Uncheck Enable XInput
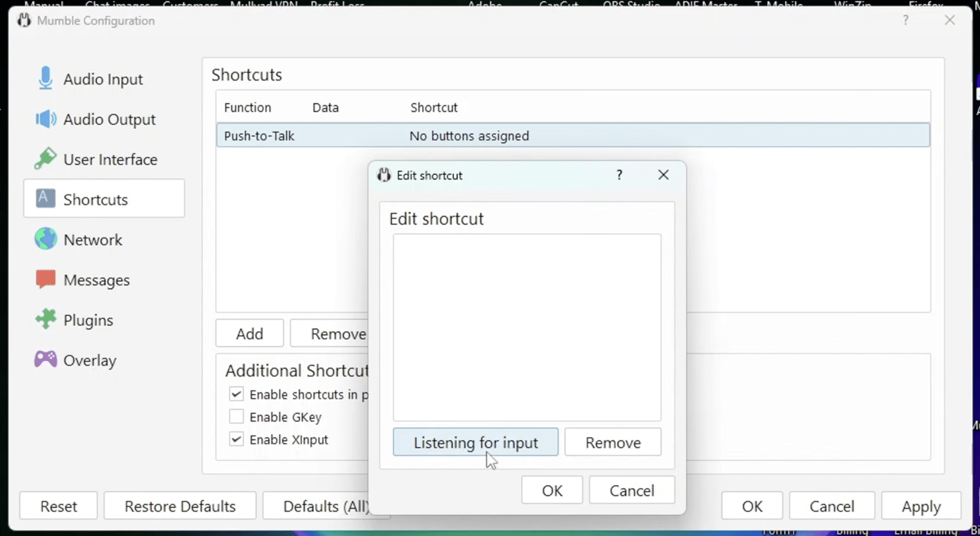Viewport: 980px width, 536px height. [236, 439]
